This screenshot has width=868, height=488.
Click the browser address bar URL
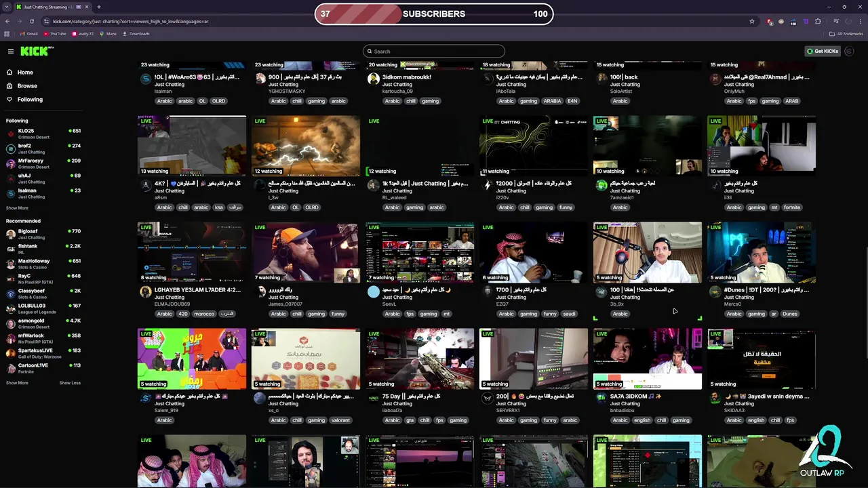coord(131,21)
